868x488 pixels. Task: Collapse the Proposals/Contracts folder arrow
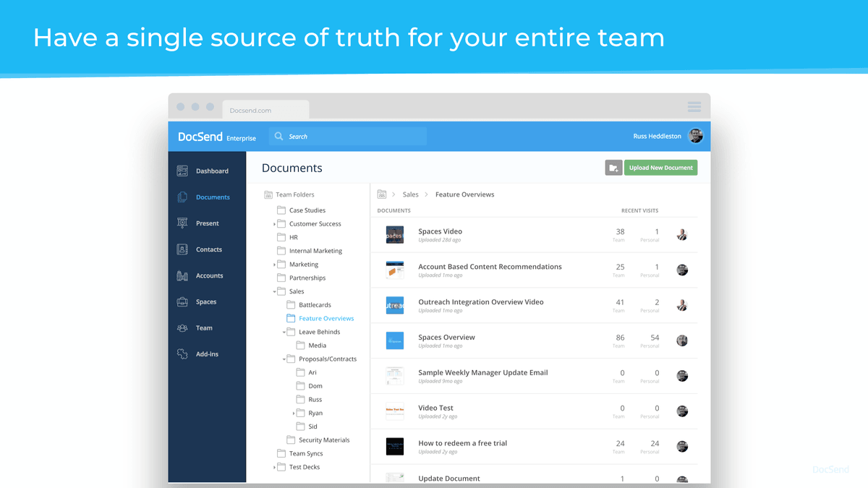click(x=284, y=359)
